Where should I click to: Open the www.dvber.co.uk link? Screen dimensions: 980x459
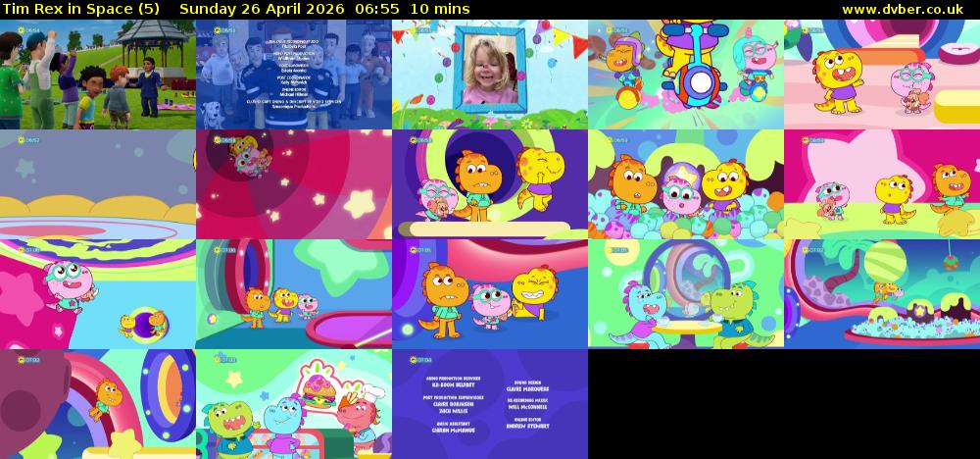pos(903,9)
